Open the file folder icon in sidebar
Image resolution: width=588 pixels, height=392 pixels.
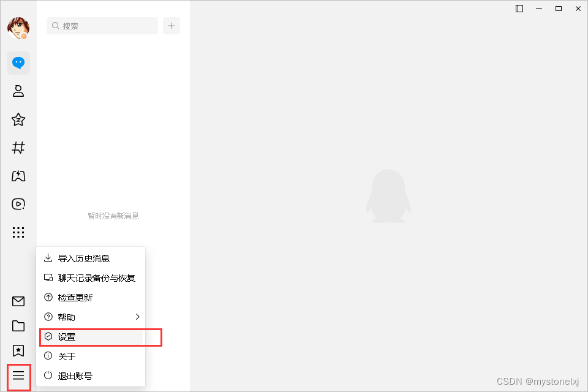(x=18, y=326)
